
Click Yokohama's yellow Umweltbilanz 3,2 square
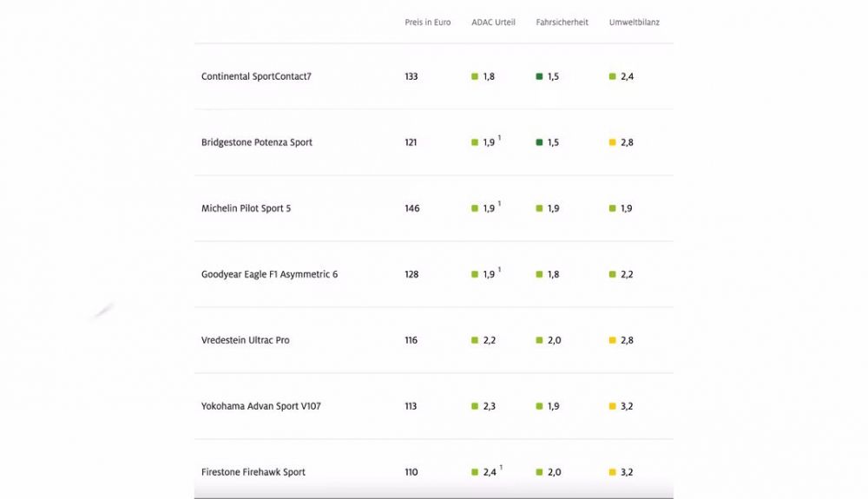pyautogui.click(x=612, y=406)
